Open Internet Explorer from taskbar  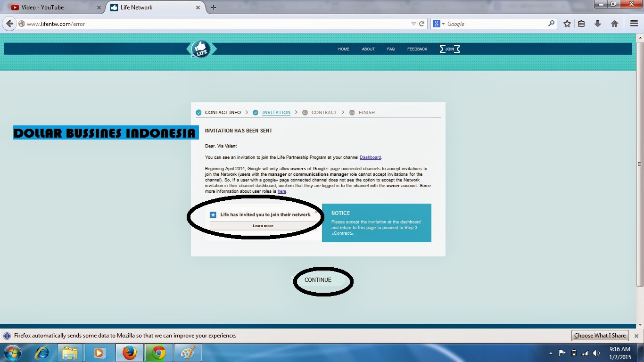pos(42,353)
